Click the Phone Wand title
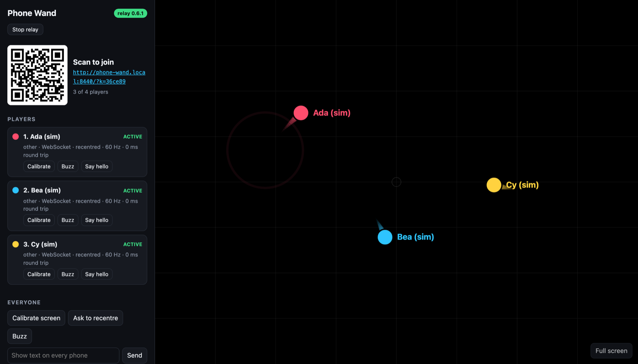The height and width of the screenshot is (364, 638). point(32,13)
